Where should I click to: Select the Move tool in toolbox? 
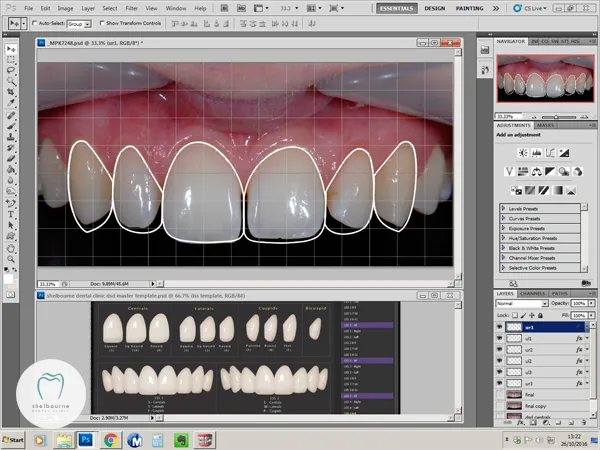(x=11, y=47)
